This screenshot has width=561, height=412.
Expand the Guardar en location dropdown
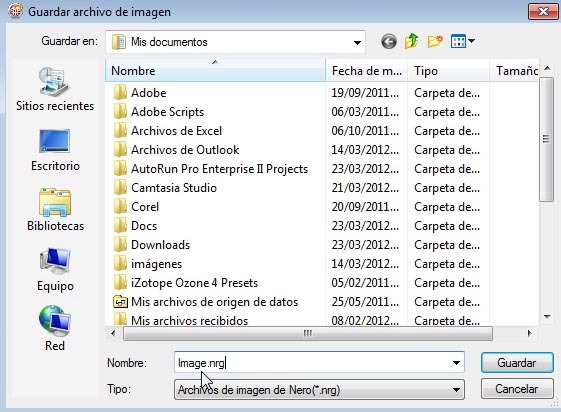pos(357,43)
